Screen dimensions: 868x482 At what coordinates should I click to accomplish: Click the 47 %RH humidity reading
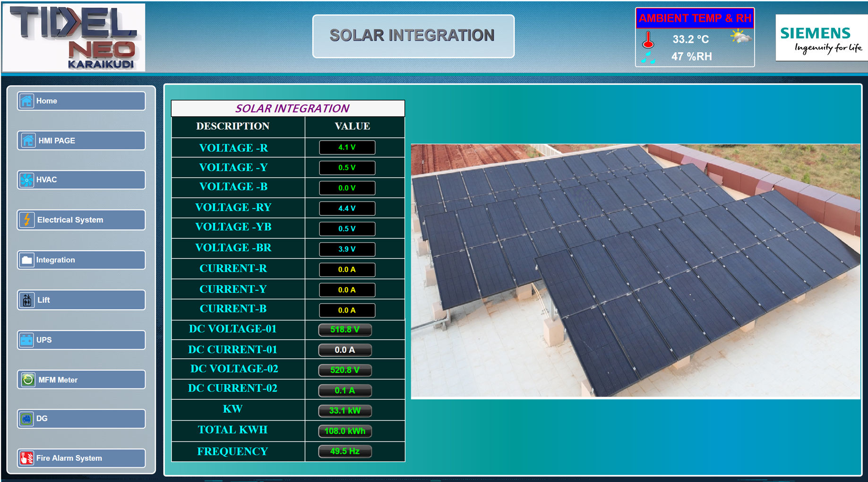tap(692, 57)
